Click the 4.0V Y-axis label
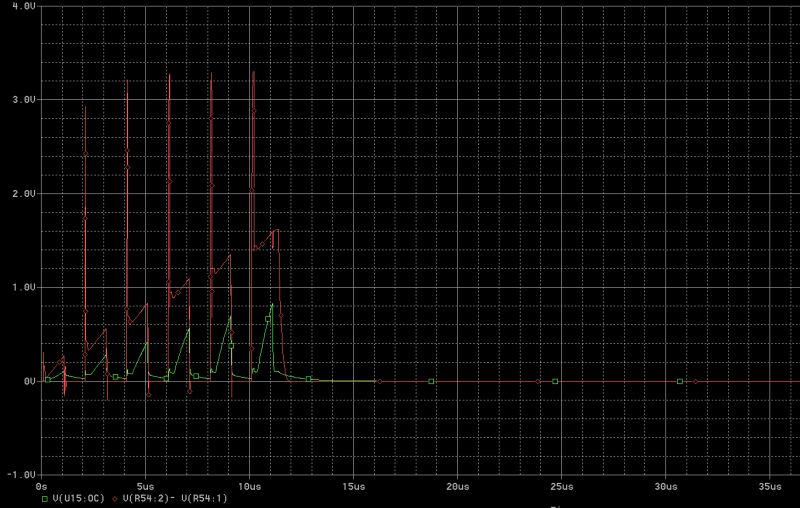This screenshot has height=508, width=800. [x=23, y=7]
